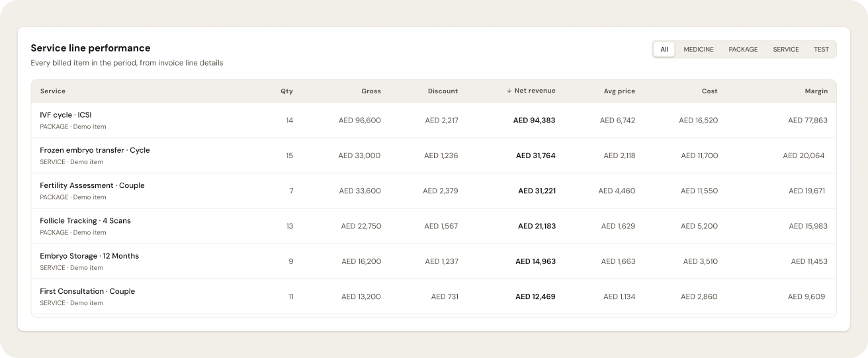
Task: Click margin value AED 20,064
Action: (804, 156)
